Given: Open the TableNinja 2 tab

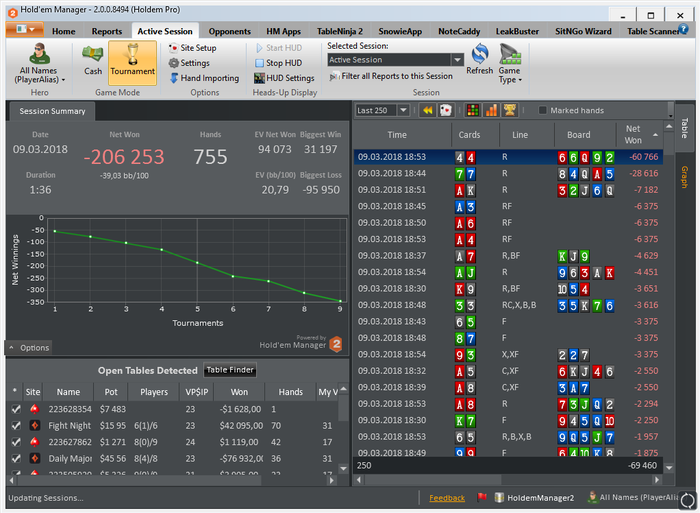Looking at the screenshot, I should 340,31.
